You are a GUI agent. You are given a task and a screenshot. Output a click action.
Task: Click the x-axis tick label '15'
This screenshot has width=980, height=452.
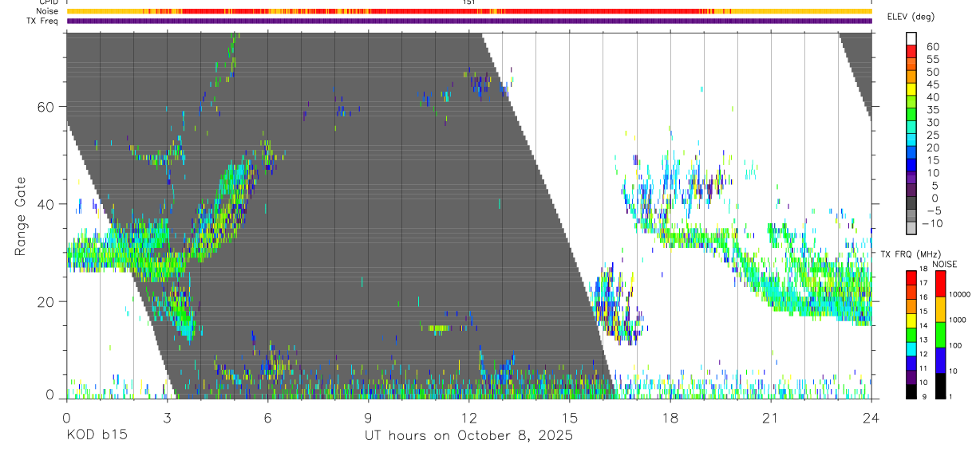570,418
